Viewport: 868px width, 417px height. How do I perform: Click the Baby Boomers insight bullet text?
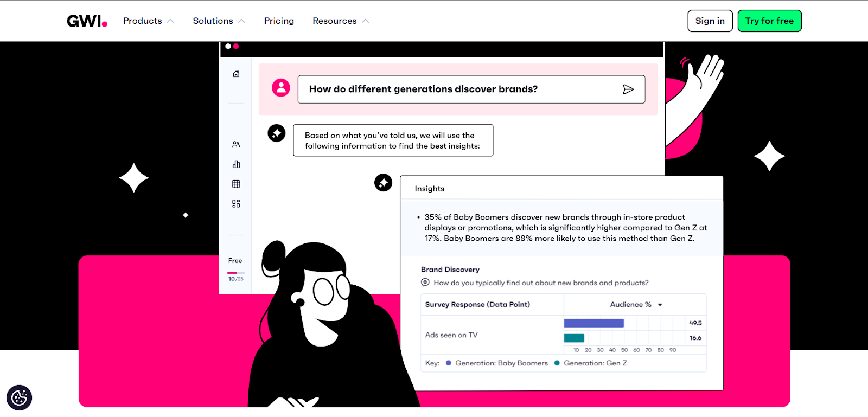click(566, 228)
